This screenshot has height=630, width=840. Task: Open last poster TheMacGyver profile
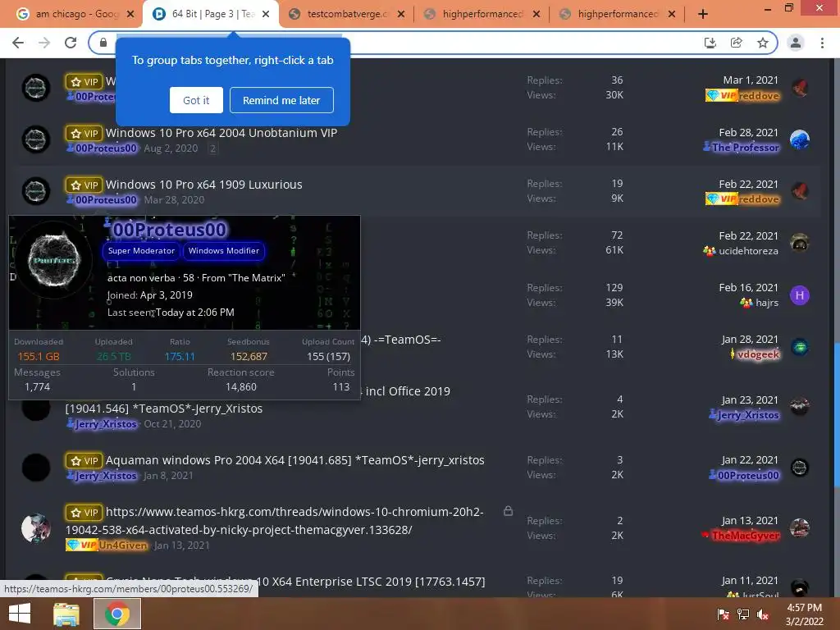[x=745, y=535]
